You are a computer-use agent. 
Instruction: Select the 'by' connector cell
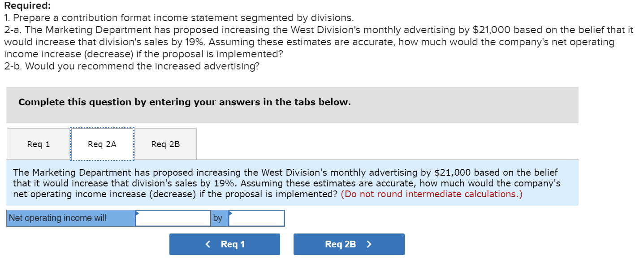click(219, 218)
